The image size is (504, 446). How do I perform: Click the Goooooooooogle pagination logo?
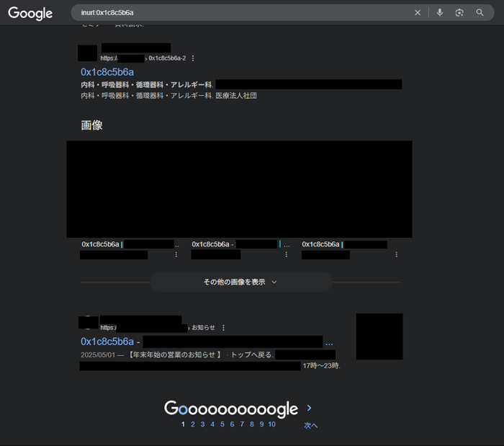[231, 409]
